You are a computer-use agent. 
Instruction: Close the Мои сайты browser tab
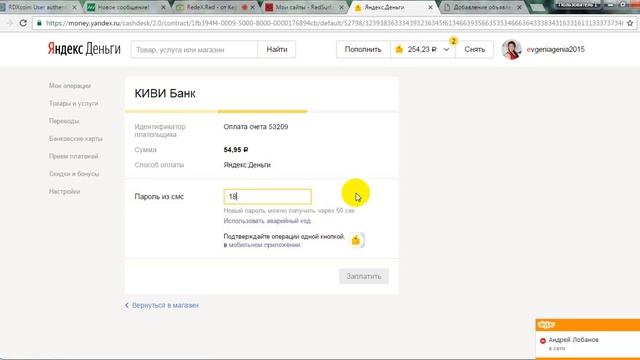pos(341,7)
